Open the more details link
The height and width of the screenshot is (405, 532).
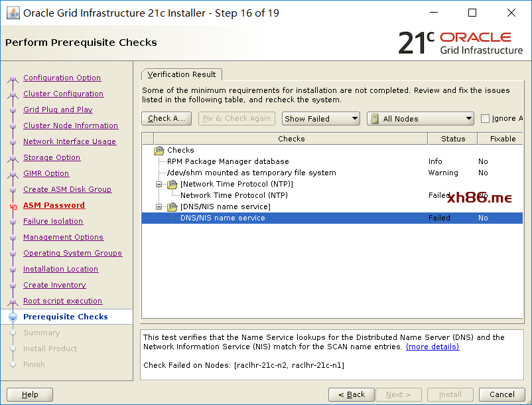coord(432,347)
